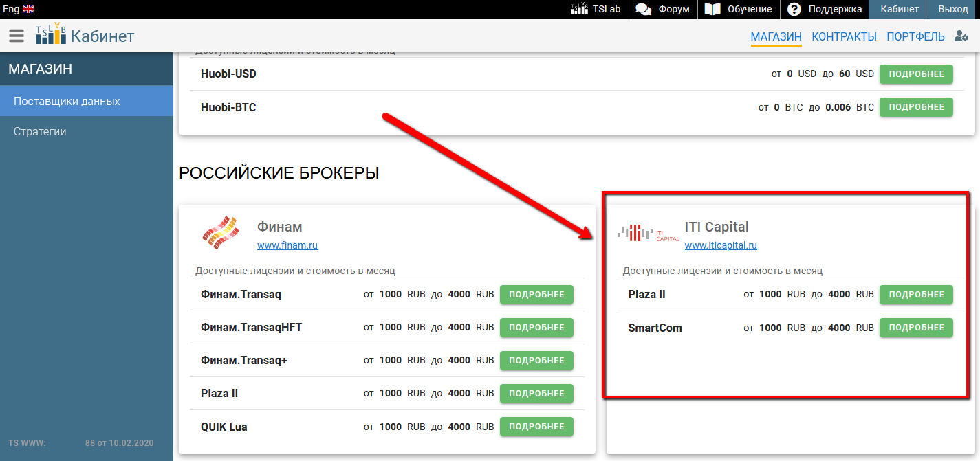Click ПОДРОБНЕЕ for Финам.Transaq
This screenshot has width=980, height=461.
click(x=536, y=295)
